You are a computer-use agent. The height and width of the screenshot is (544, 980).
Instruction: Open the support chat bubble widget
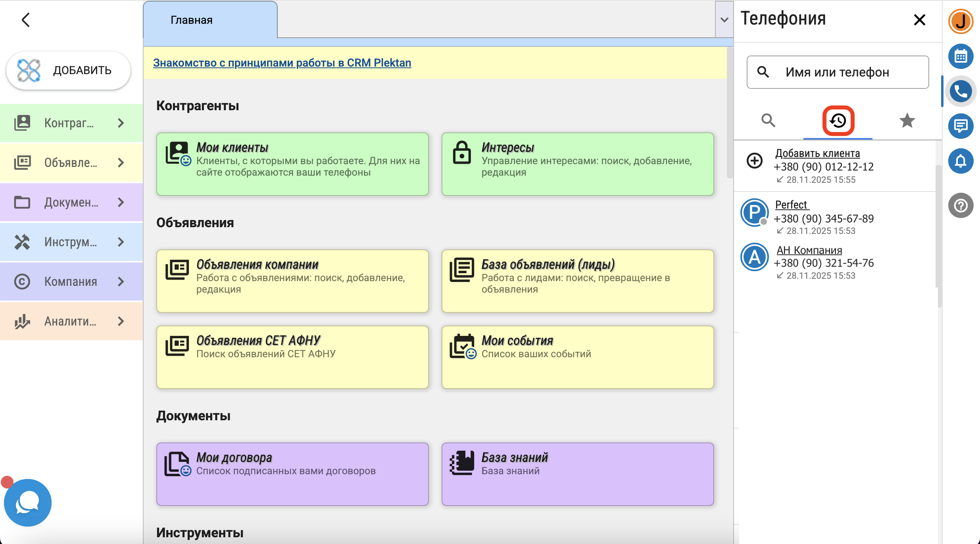tap(28, 502)
